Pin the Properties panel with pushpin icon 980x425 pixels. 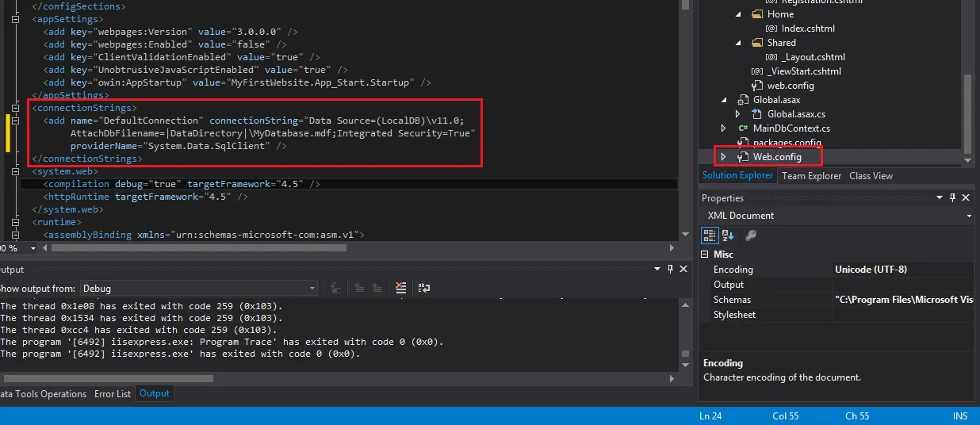point(952,197)
